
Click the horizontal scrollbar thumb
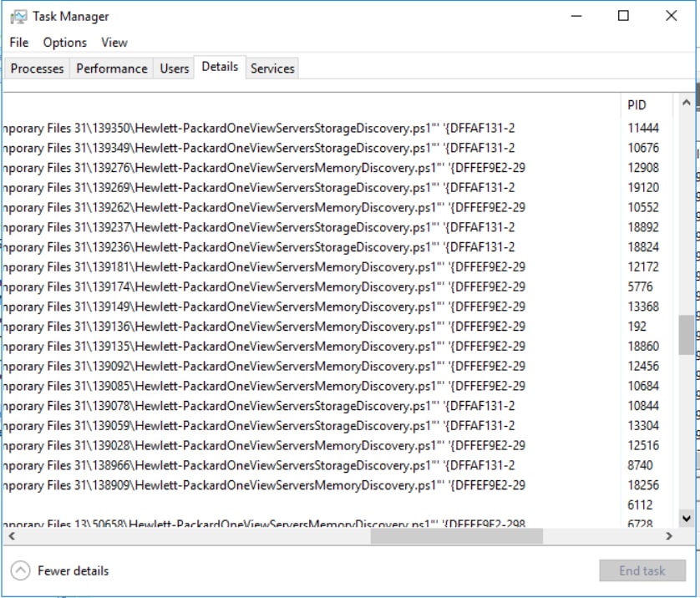(457, 536)
